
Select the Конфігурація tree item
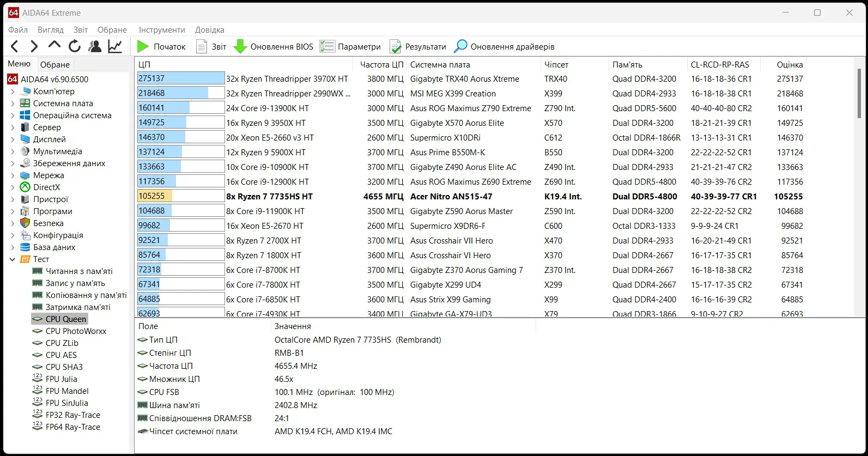point(51,235)
